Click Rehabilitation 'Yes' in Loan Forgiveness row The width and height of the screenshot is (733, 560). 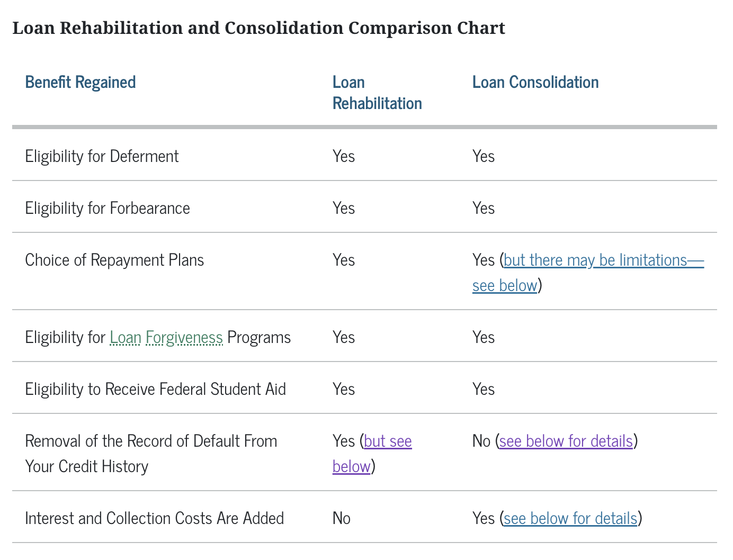tap(344, 338)
